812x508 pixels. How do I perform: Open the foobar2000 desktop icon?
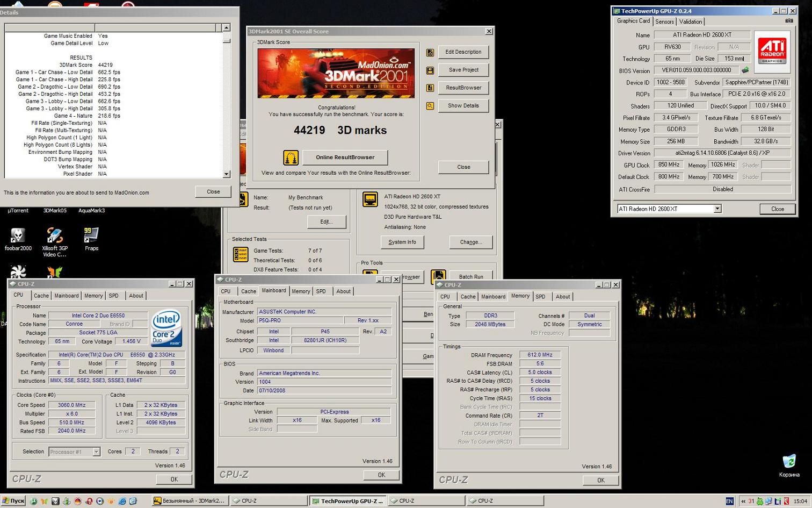click(x=18, y=240)
